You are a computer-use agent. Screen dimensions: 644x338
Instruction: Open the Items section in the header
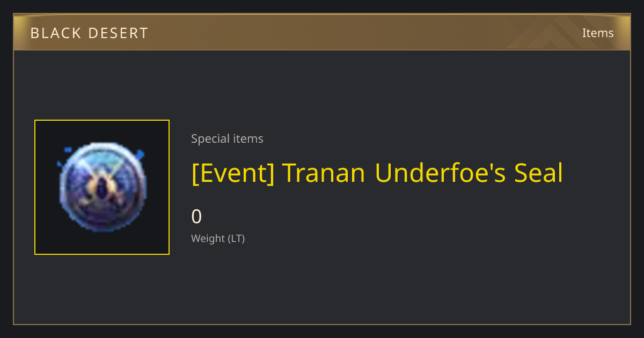[598, 33]
